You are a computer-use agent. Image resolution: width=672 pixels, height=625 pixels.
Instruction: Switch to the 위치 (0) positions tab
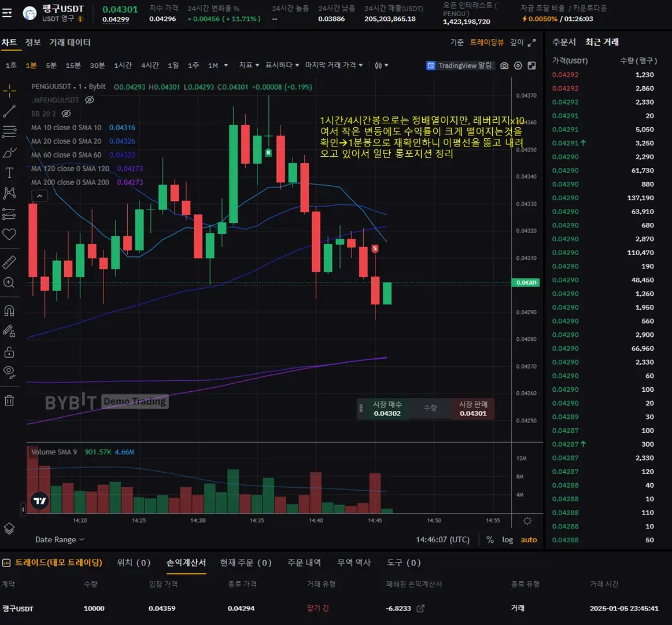(x=134, y=562)
